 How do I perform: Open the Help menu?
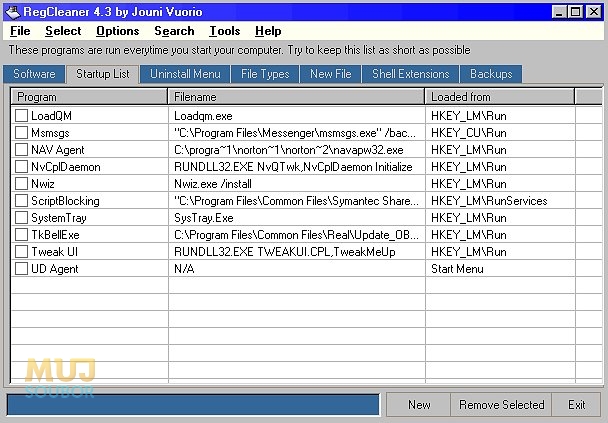point(268,31)
